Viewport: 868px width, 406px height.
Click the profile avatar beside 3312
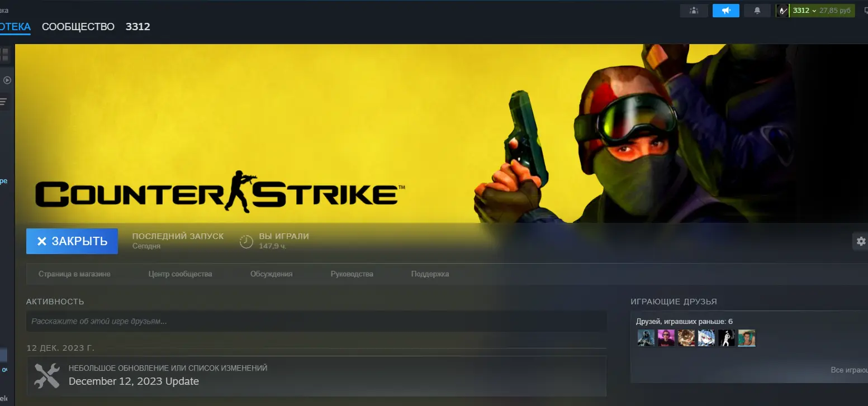[782, 11]
